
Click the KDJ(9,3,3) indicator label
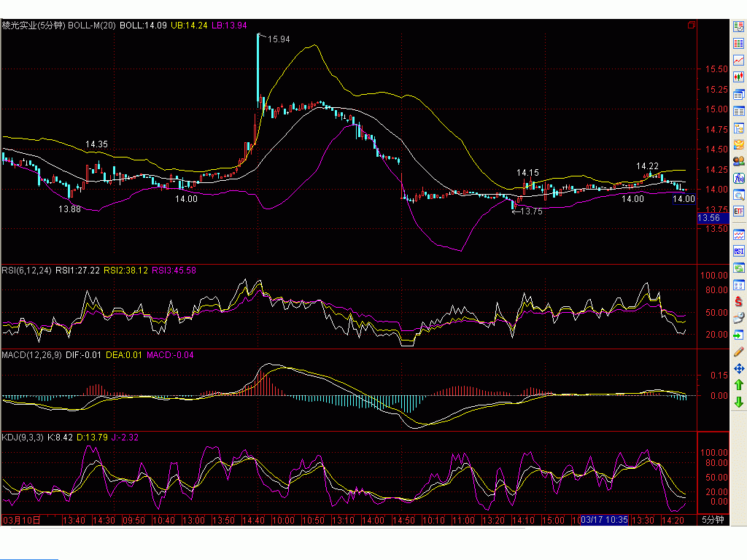click(23, 437)
